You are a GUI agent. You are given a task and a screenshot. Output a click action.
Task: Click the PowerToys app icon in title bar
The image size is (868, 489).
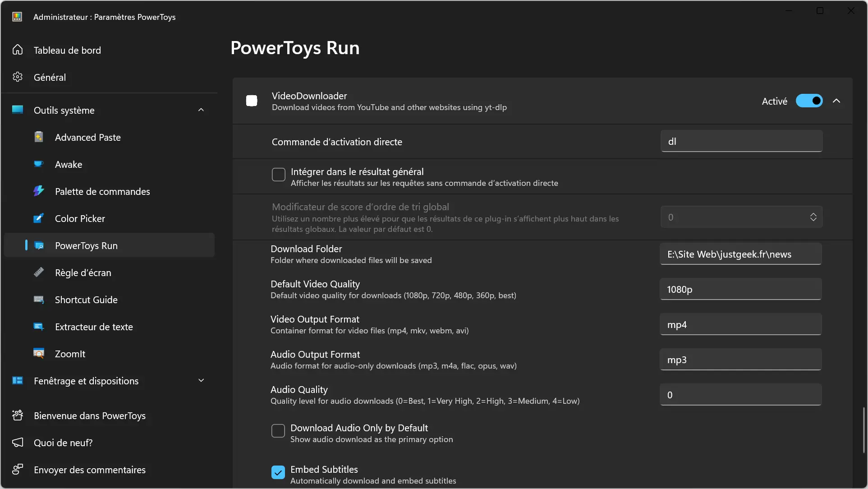(x=17, y=17)
